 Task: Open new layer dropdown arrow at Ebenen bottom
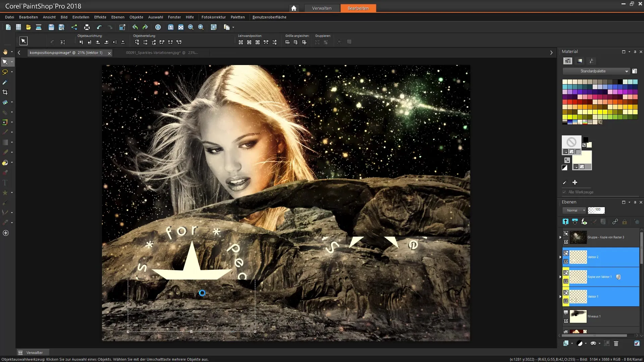[x=572, y=343]
